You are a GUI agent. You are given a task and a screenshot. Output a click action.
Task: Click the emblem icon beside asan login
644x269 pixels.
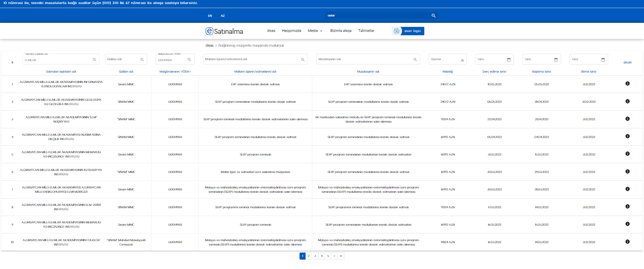click(x=396, y=31)
